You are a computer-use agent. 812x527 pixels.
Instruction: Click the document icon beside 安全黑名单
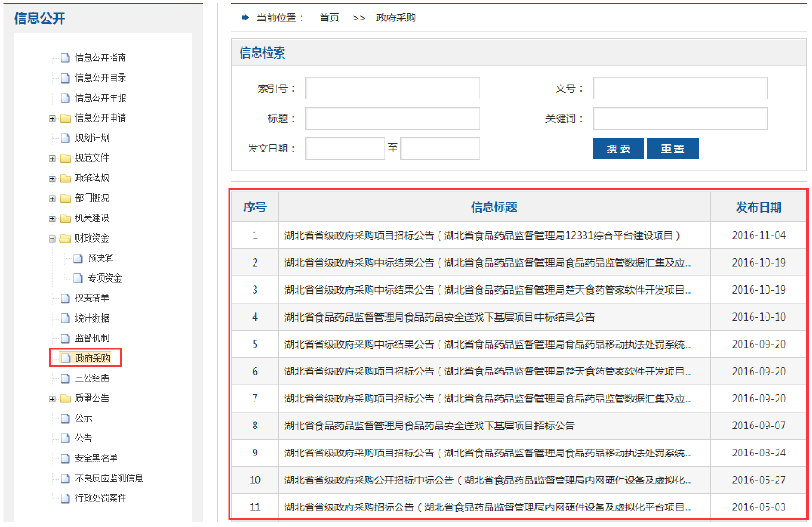(65, 458)
